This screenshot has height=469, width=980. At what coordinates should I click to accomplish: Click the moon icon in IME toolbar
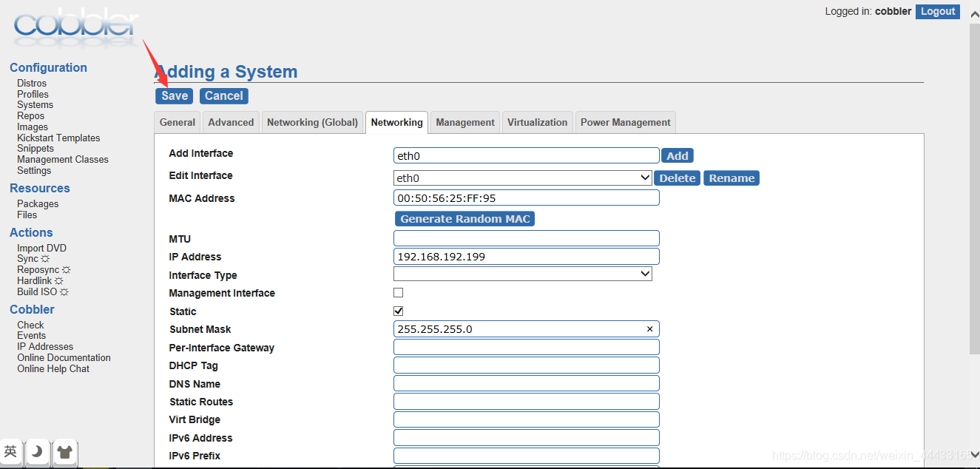[x=37, y=452]
